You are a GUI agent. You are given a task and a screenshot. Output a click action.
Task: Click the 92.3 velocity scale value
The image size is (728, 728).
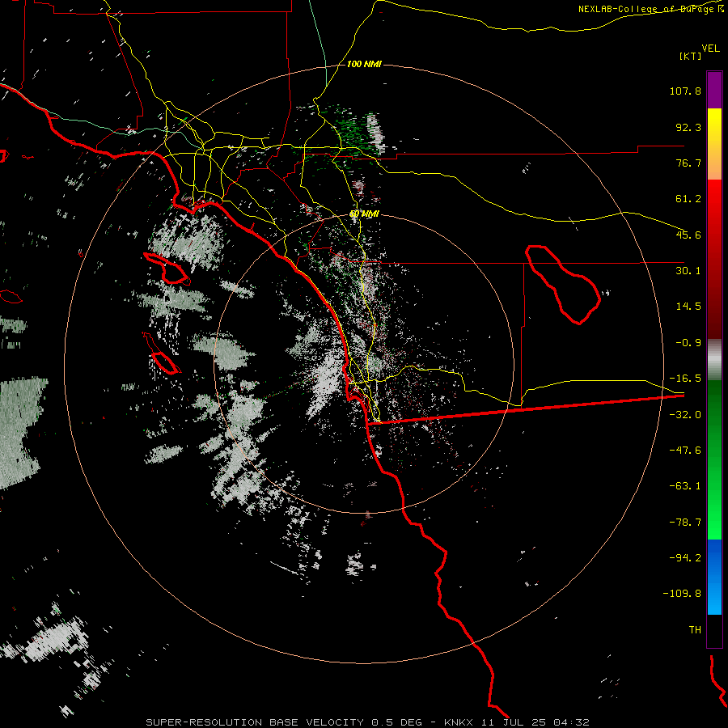(688, 127)
